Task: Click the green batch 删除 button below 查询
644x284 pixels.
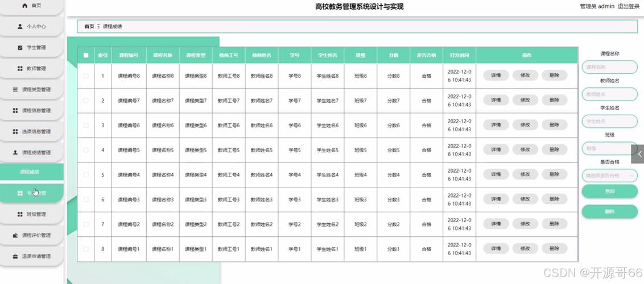Action: 609,211
